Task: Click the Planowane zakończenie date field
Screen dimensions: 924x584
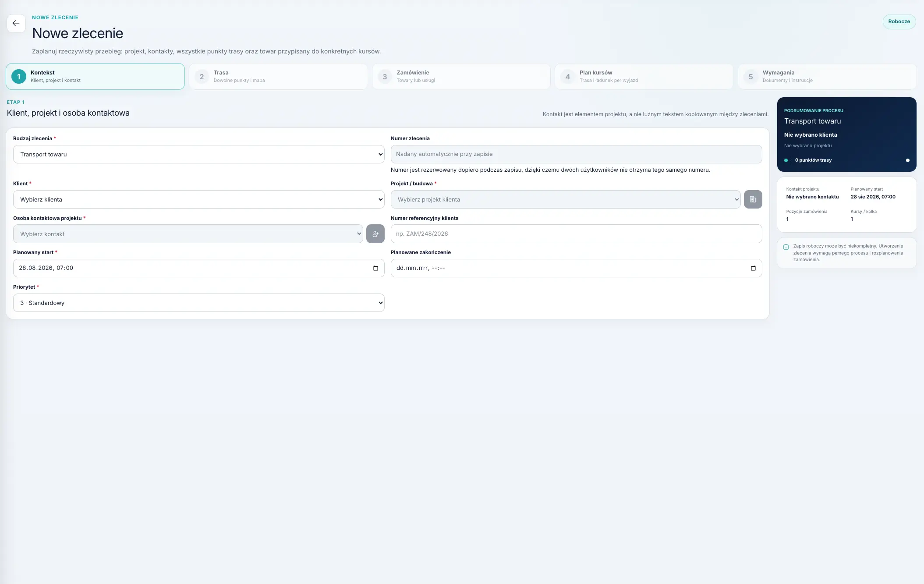Action: [x=576, y=268]
